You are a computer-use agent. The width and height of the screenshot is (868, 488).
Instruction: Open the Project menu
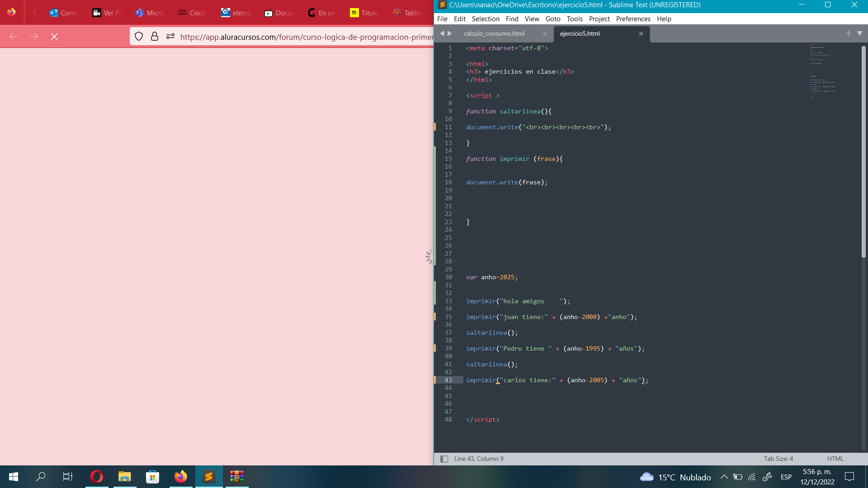pos(599,19)
